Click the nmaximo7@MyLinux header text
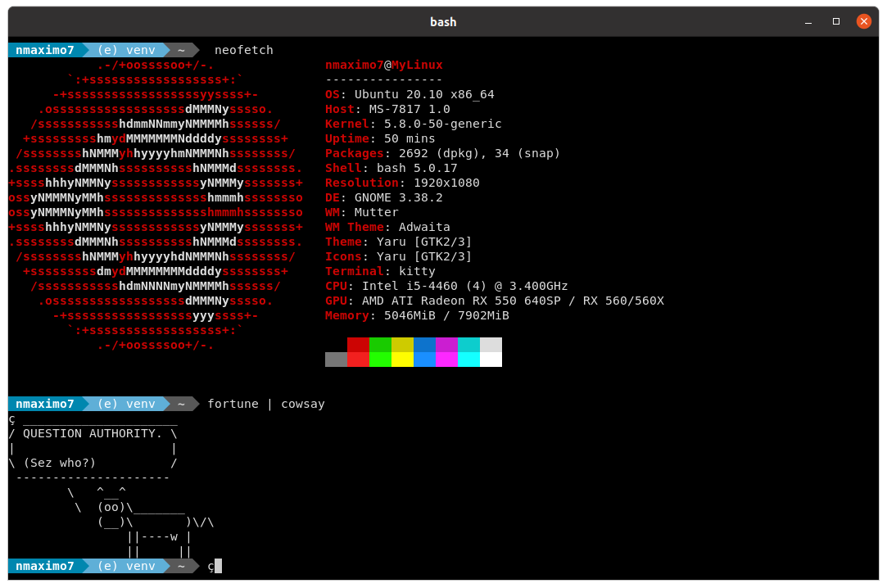 click(x=385, y=65)
